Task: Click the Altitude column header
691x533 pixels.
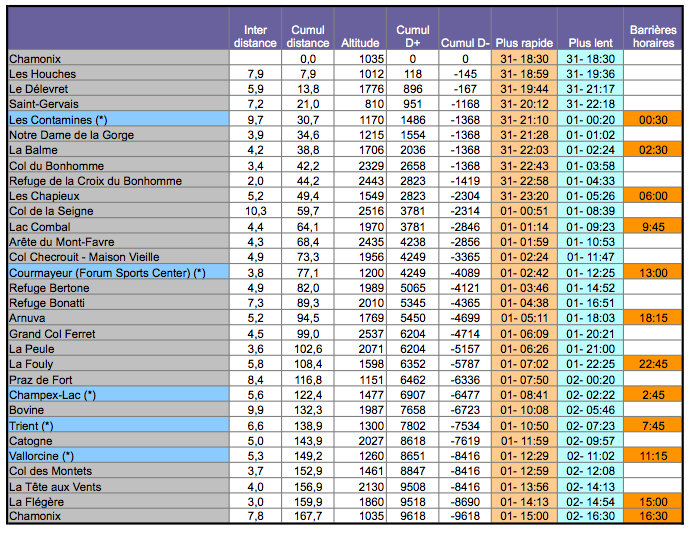Action: point(360,44)
